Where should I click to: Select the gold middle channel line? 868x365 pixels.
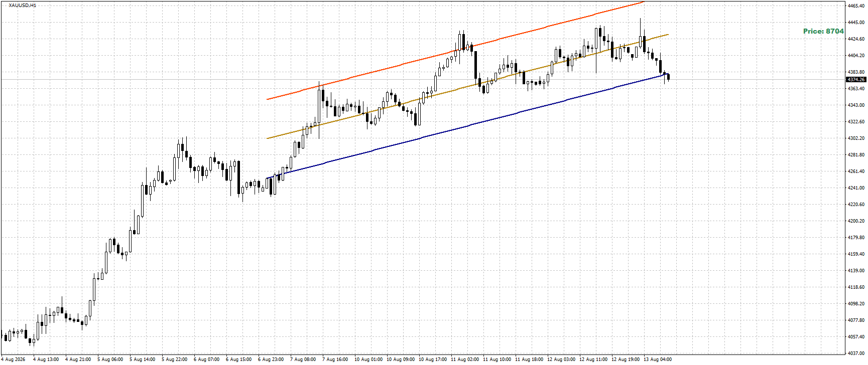467,87
